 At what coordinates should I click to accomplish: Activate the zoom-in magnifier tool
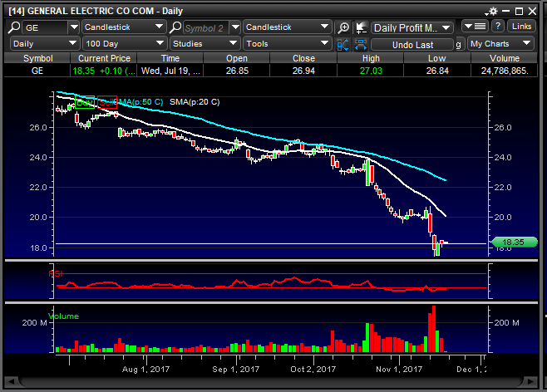tap(343, 27)
